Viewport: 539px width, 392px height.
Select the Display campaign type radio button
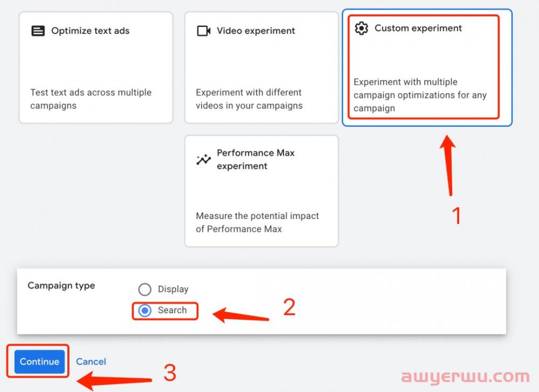coord(144,289)
